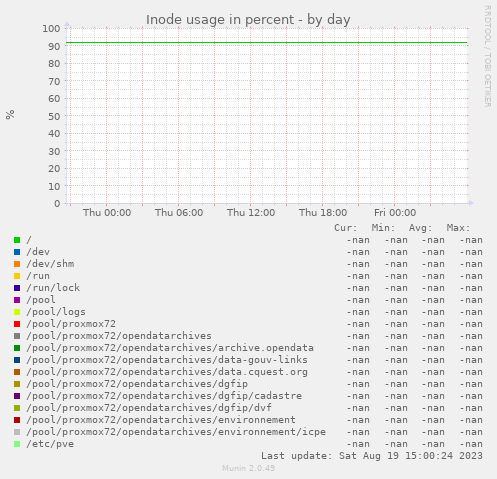Screen dimensions: 497x479
Task: Click the Thu 06:00 x-axis label
Action: [179, 213]
